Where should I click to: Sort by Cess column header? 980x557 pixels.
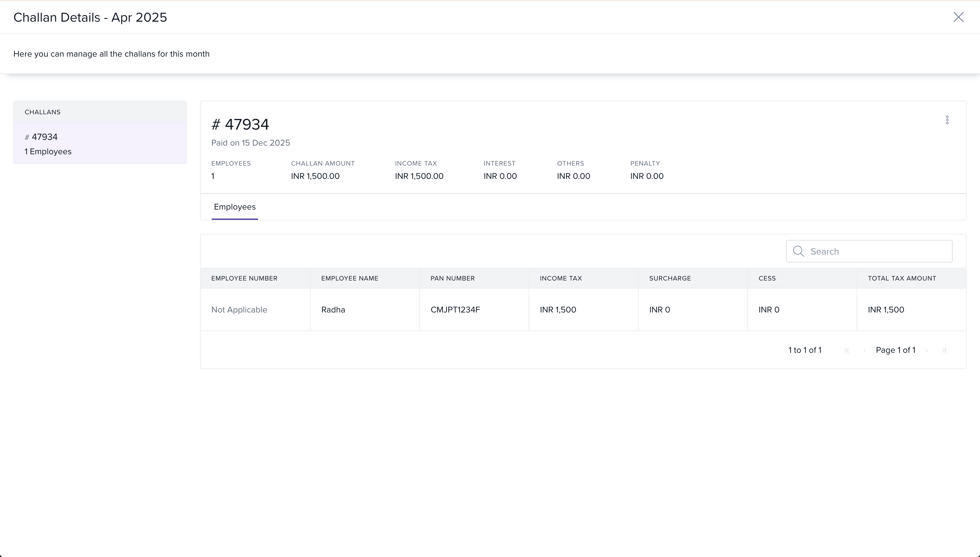click(767, 278)
